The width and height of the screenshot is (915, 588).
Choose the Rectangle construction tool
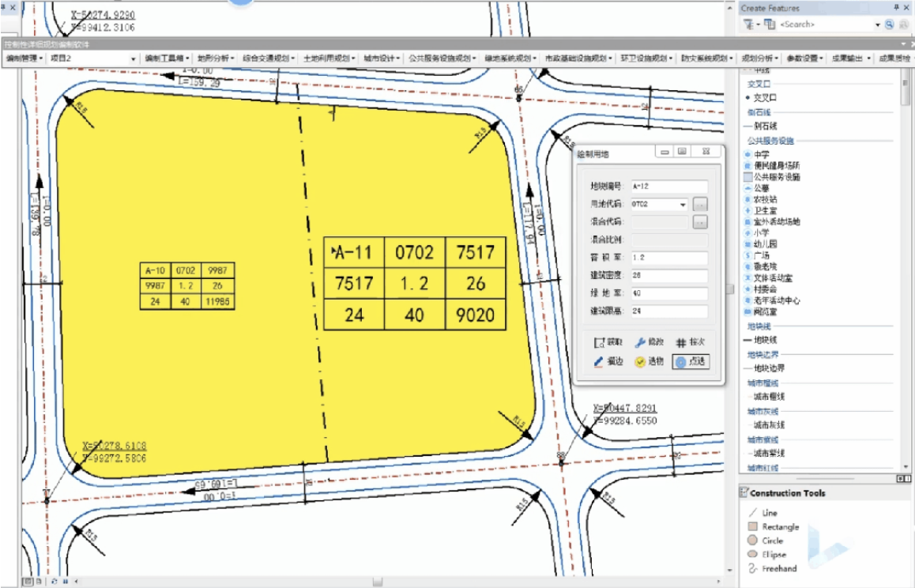[774, 526]
